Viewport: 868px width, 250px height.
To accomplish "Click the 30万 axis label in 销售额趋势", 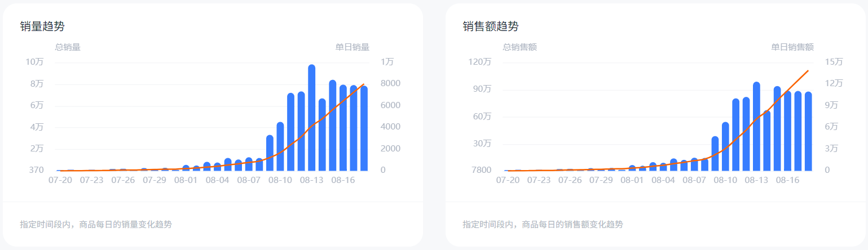I will click(482, 144).
